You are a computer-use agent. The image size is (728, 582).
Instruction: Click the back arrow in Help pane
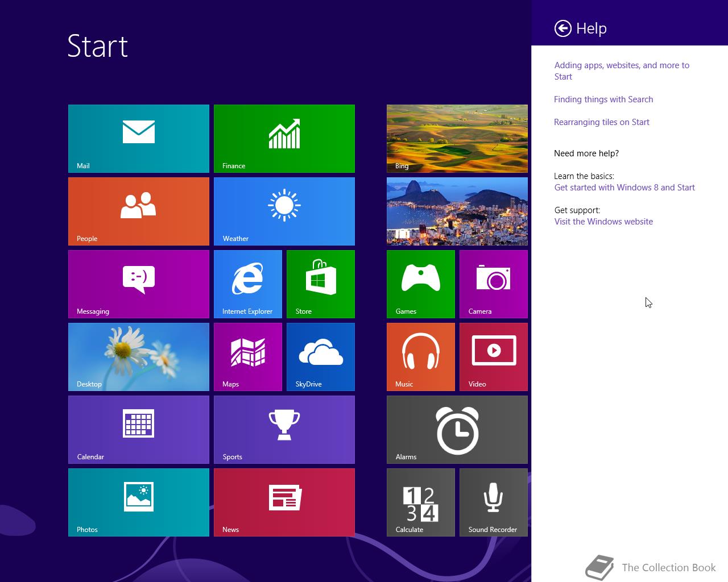pos(563,28)
